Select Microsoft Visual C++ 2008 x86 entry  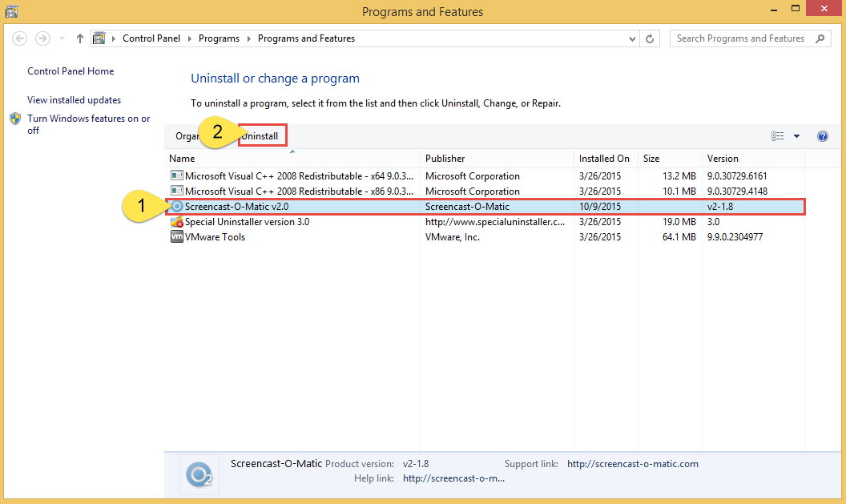tap(485, 191)
